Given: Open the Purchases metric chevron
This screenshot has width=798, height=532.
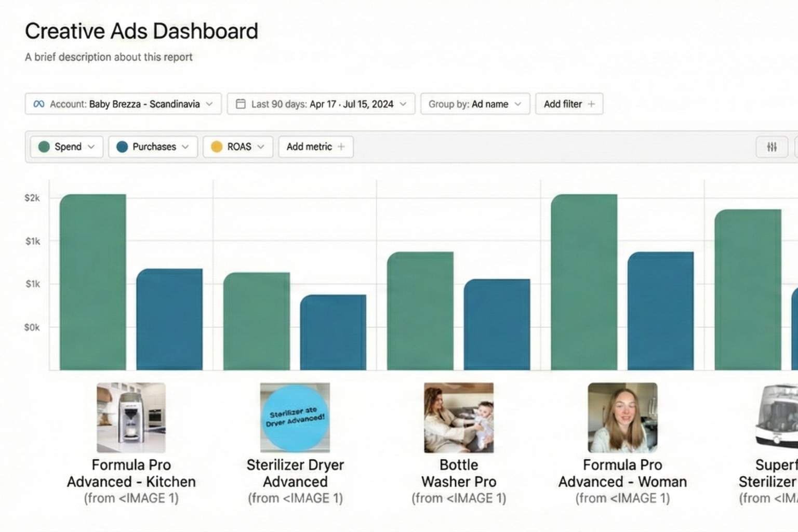Looking at the screenshot, I should coord(185,147).
